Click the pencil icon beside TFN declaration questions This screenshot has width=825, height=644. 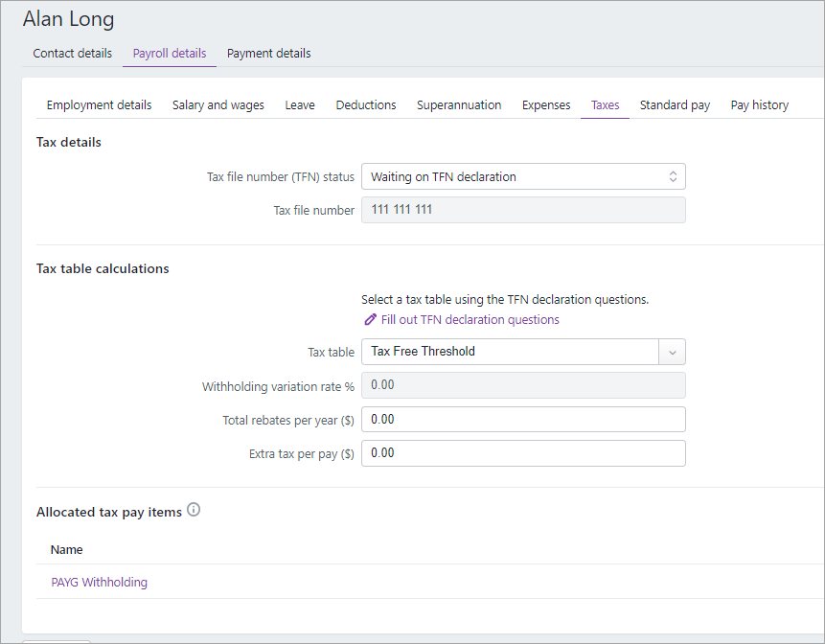pyautogui.click(x=371, y=319)
